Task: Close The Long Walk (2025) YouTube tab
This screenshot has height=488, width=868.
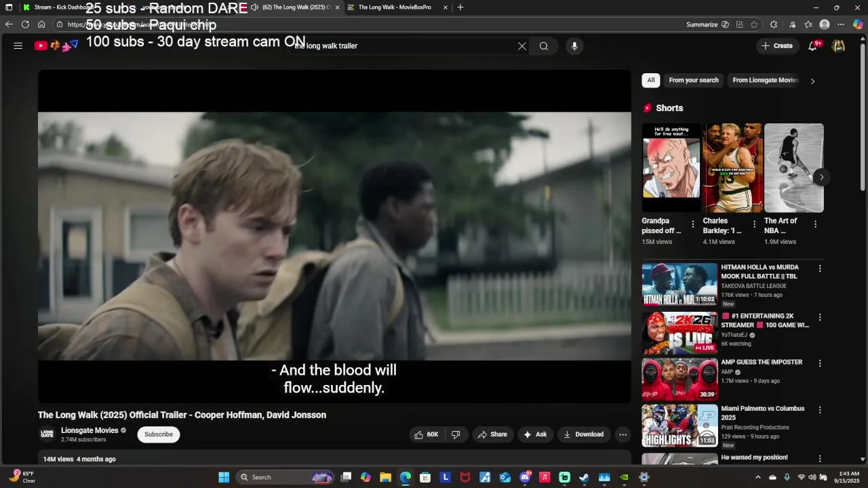Action: (337, 7)
